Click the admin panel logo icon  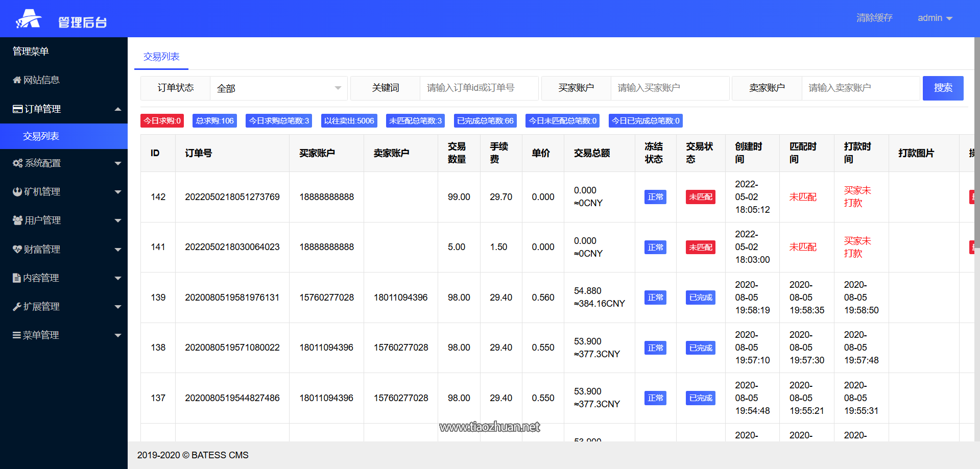pos(28,18)
